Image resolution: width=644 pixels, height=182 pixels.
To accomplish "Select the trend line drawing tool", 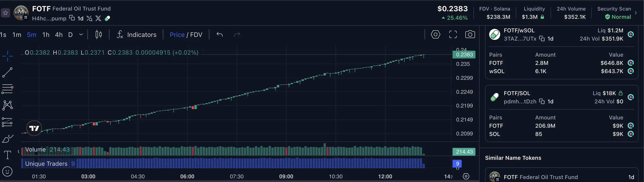I will 7,72.
